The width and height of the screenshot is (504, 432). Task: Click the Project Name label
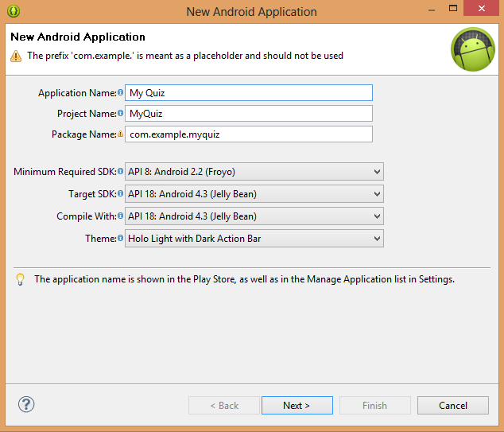point(87,114)
